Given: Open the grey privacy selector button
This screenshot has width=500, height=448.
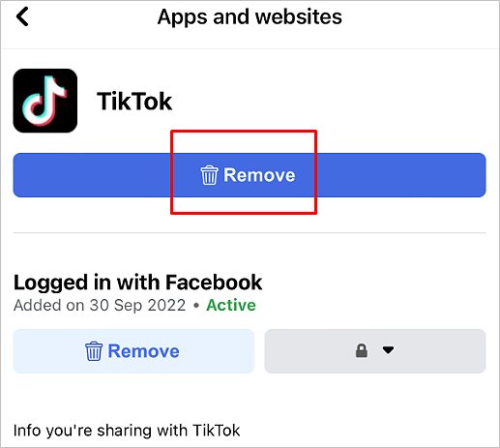Looking at the screenshot, I should pos(375,351).
